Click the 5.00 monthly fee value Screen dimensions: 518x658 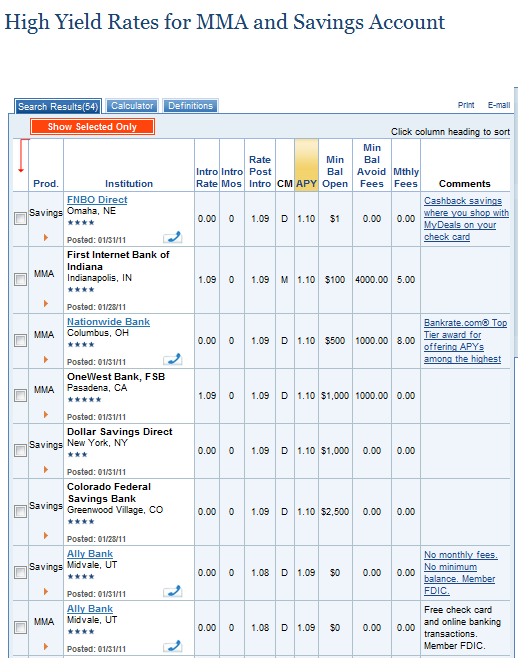(x=406, y=279)
